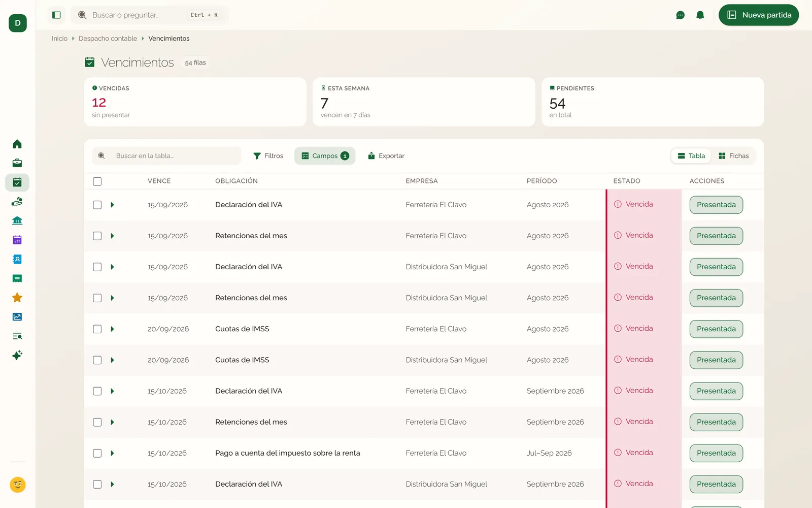Switch to Fichas view
The image size is (812, 508).
pos(733,156)
